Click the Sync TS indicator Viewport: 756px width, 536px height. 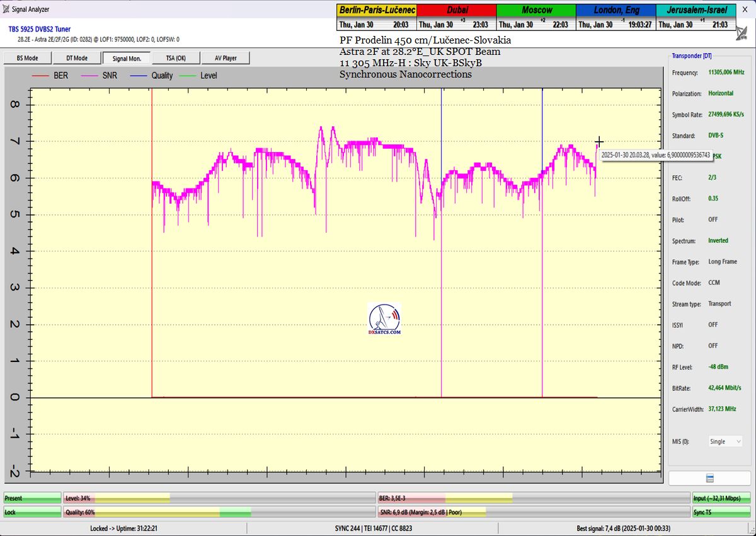(721, 512)
